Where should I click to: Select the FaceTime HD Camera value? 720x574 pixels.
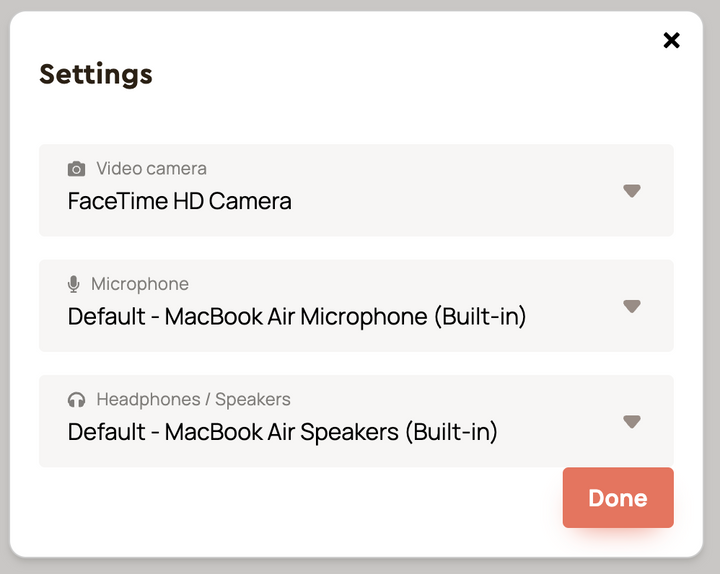click(x=180, y=201)
